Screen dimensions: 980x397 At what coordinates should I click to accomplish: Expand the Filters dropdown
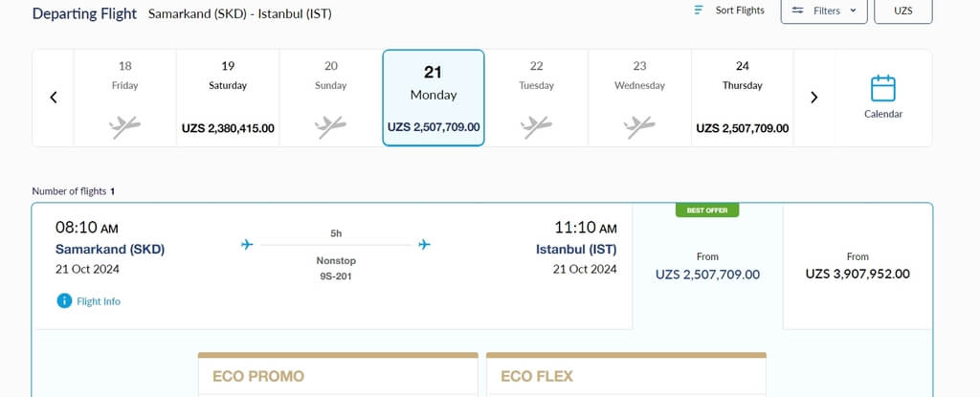pyautogui.click(x=824, y=10)
